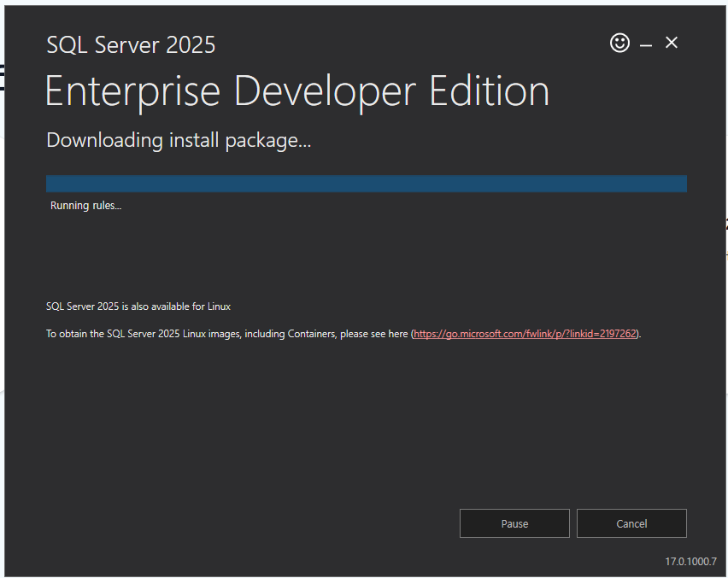Pause the install package download
The height and width of the screenshot is (578, 728).
click(514, 523)
